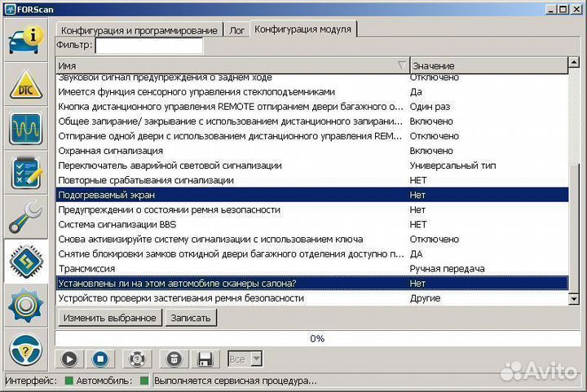Image resolution: width=587 pixels, height=392 pixels.
Task: Open the vehicle information section icon
Action: pyautogui.click(x=26, y=39)
